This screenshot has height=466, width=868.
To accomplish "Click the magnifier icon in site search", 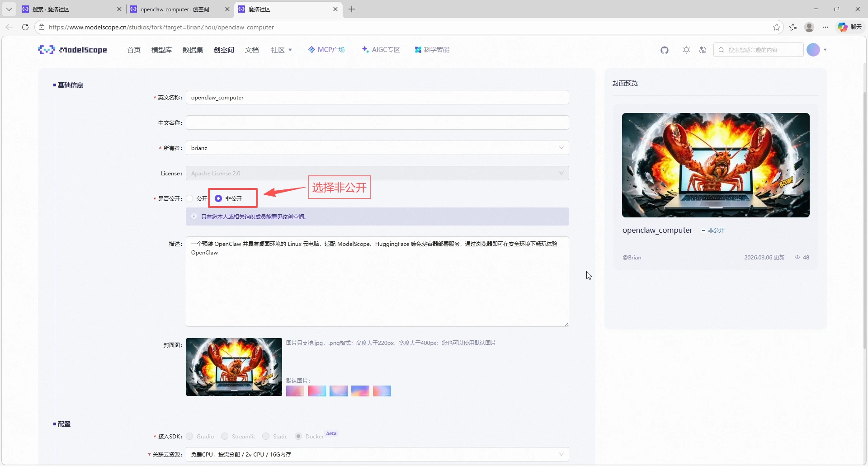I will 721,50.
